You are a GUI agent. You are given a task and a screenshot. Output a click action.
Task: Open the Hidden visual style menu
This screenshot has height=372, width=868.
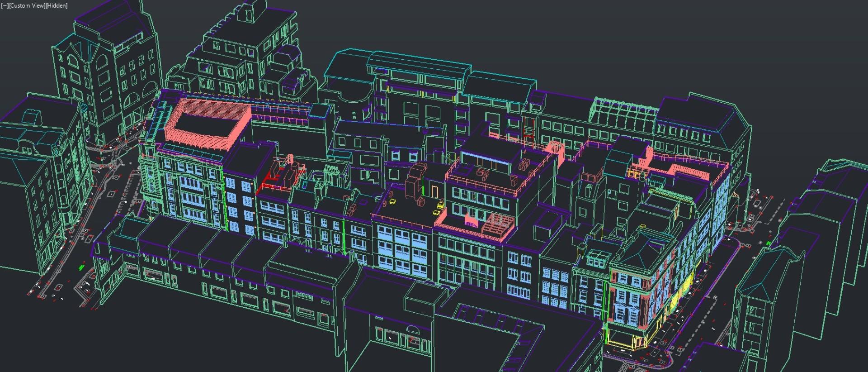point(57,5)
